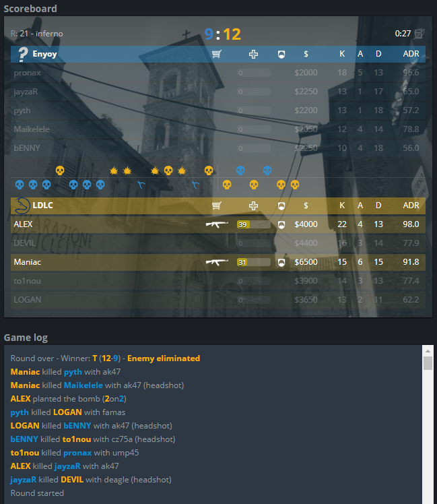Click Maniac's AK-47 weapon icon

pos(217,262)
